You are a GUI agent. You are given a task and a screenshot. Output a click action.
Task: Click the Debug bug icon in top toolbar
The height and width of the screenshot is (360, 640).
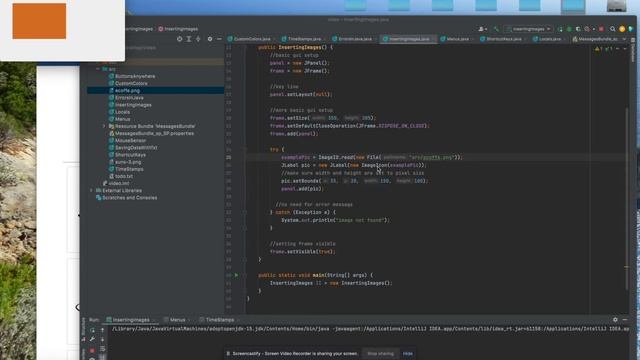[569, 29]
